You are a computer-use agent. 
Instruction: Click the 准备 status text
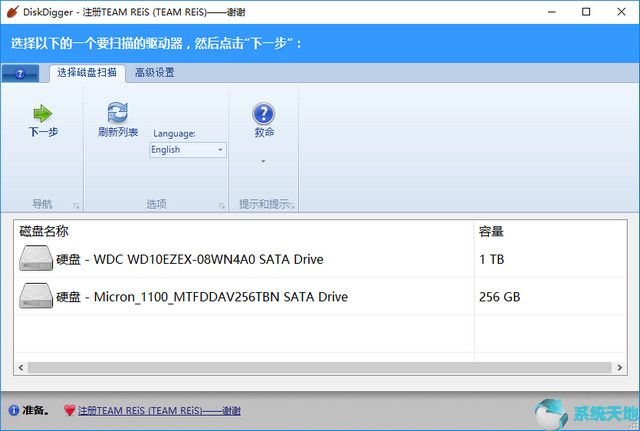(x=36, y=410)
